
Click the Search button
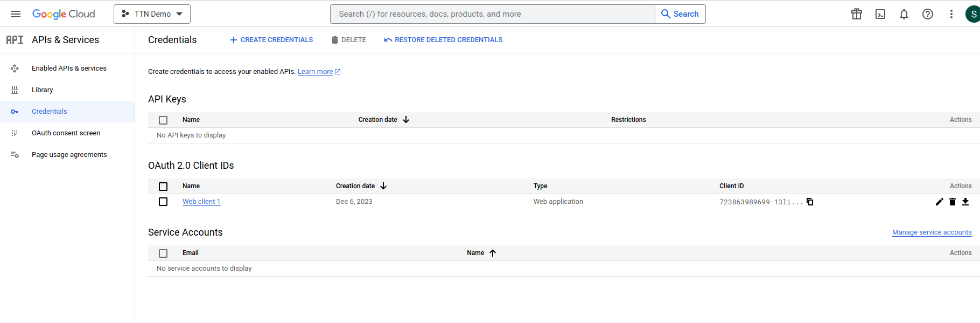tap(680, 14)
